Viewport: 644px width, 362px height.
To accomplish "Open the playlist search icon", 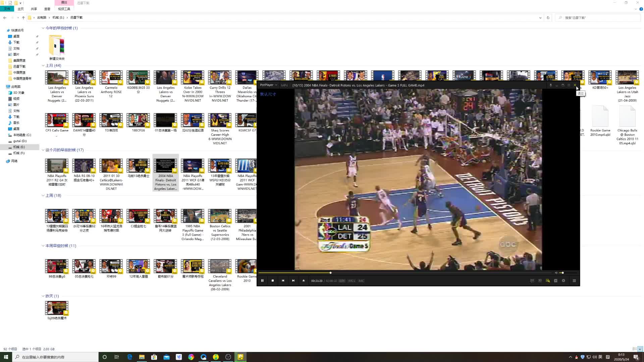I will pyautogui.click(x=548, y=281).
